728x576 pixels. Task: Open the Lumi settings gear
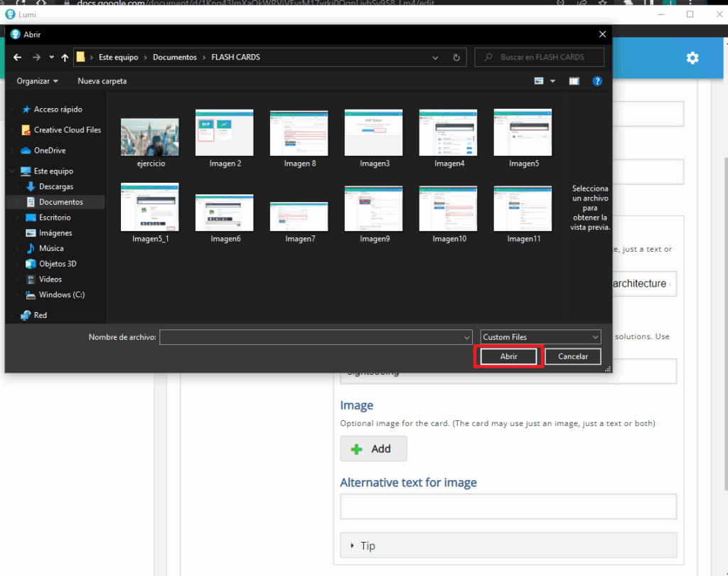tap(692, 58)
